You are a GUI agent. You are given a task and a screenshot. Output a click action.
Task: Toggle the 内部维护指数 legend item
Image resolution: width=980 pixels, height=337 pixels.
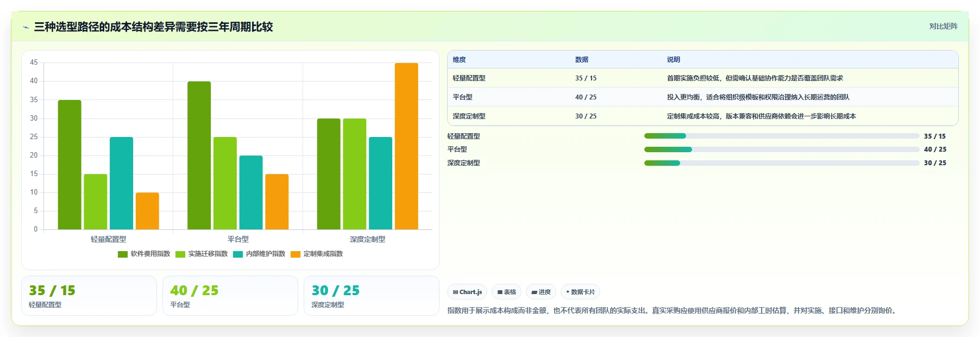tap(259, 254)
